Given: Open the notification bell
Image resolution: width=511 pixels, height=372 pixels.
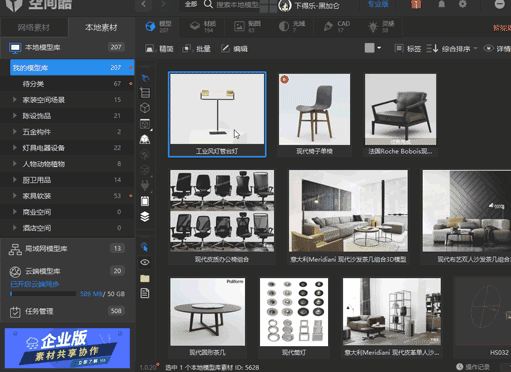Looking at the screenshot, I should click(442, 4).
